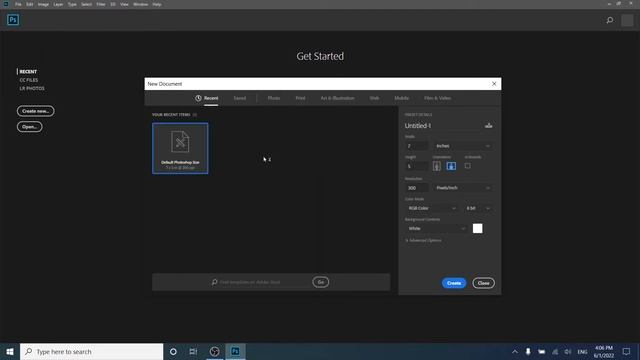Click the volume speaker tray icon
The image size is (640, 360).
pyautogui.click(x=568, y=351)
